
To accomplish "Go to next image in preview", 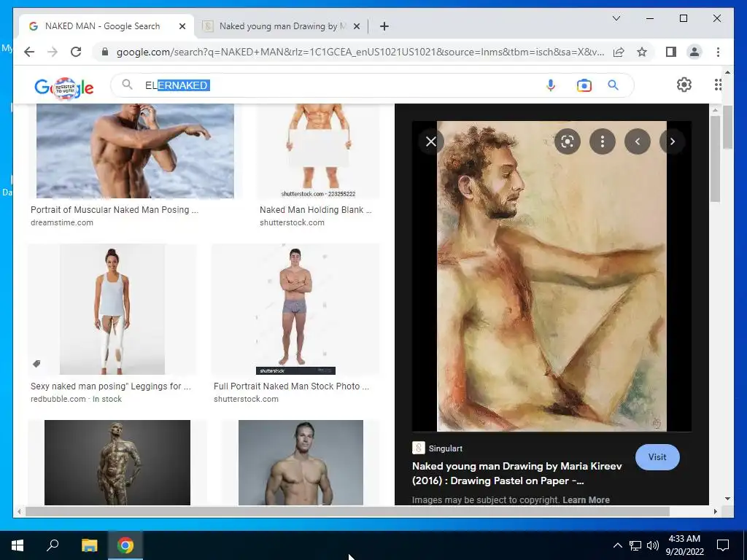I will pyautogui.click(x=672, y=141).
